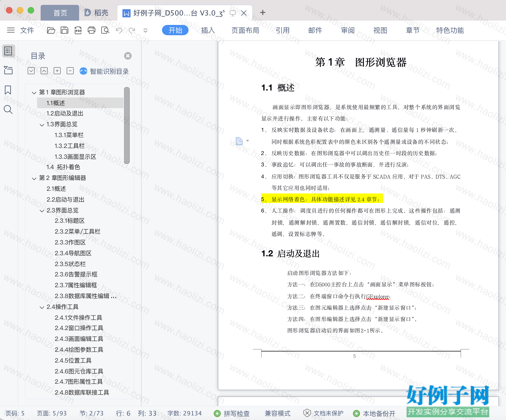
Task: Click the plus level icon in 目录
Action: click(x=57, y=71)
